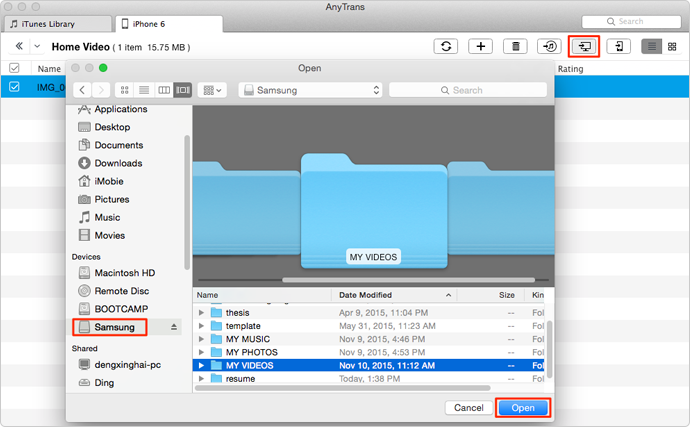Select the iPhone 6 tab
This screenshot has height=427, width=690.
tap(169, 24)
